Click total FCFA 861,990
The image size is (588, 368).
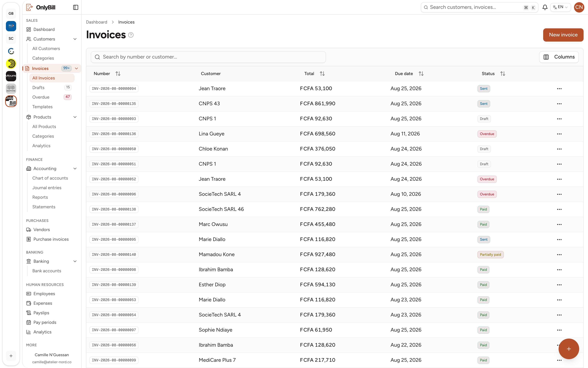point(317,104)
